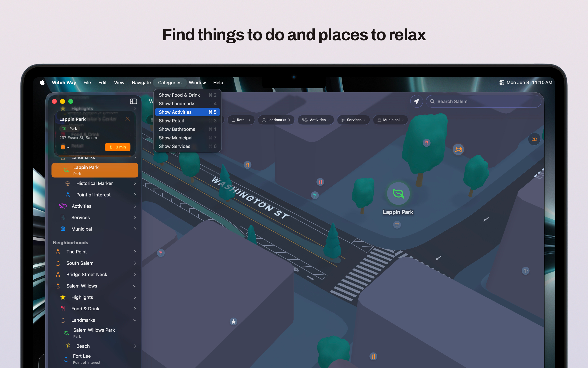Choose Show Retail menu item
This screenshot has height=368, width=588.
pos(187,120)
